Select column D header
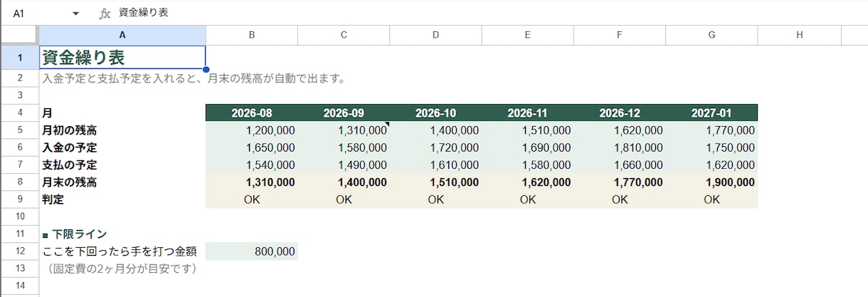This screenshot has height=297, width=868. click(435, 35)
